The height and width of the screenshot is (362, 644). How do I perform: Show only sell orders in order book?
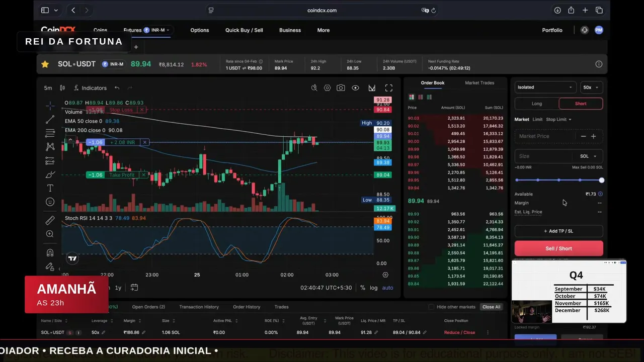pyautogui.click(x=421, y=97)
